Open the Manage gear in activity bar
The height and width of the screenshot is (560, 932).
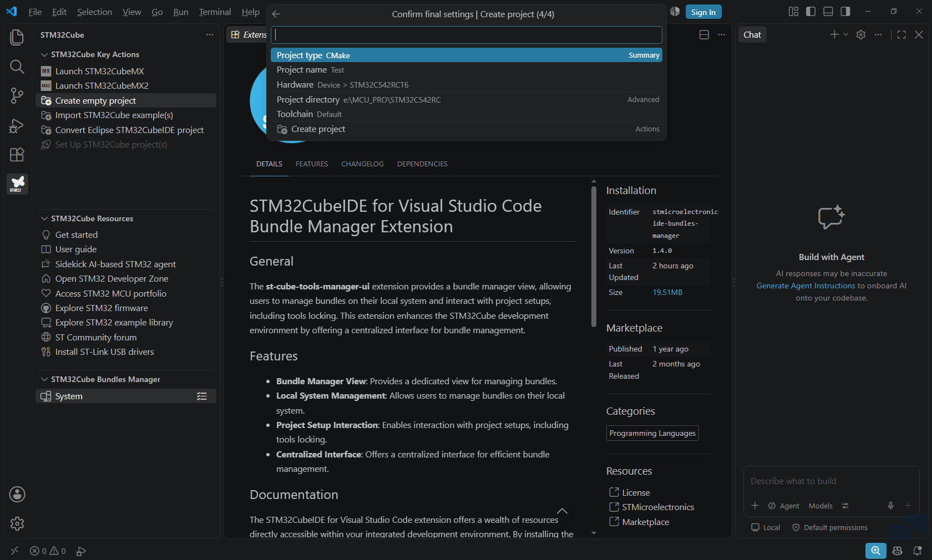pyautogui.click(x=17, y=523)
